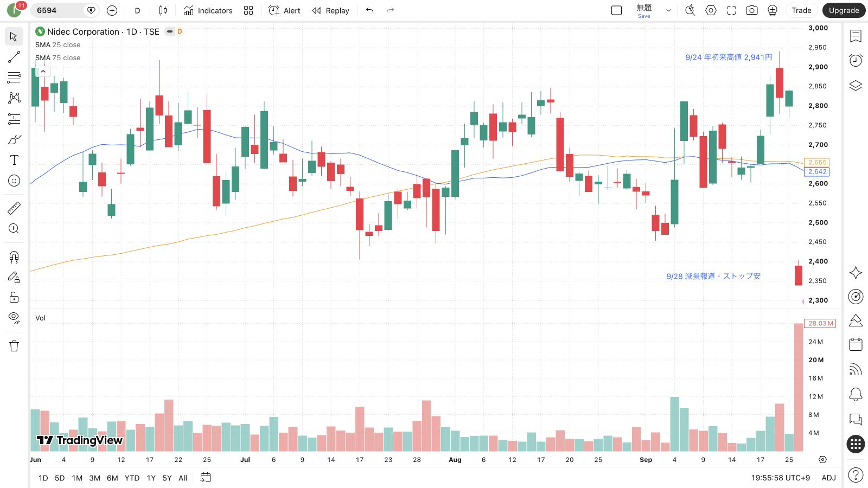Select the 5D time range
The width and height of the screenshot is (868, 488).
tap(60, 478)
